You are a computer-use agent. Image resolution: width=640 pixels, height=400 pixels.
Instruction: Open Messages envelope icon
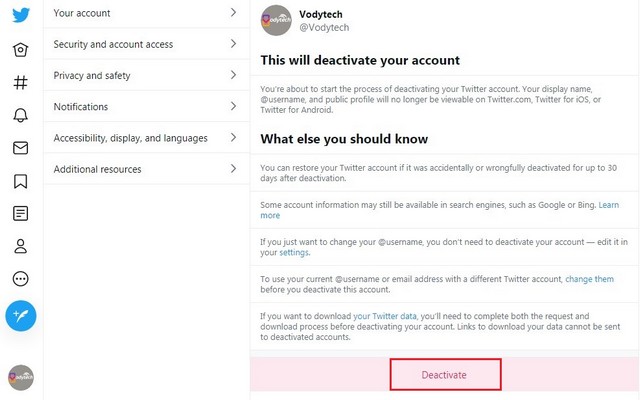20,148
